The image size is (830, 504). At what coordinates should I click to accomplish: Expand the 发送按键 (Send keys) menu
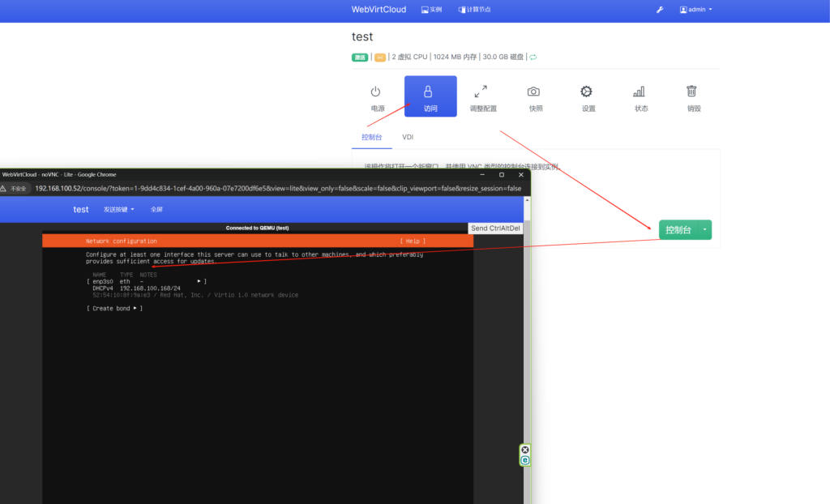118,209
